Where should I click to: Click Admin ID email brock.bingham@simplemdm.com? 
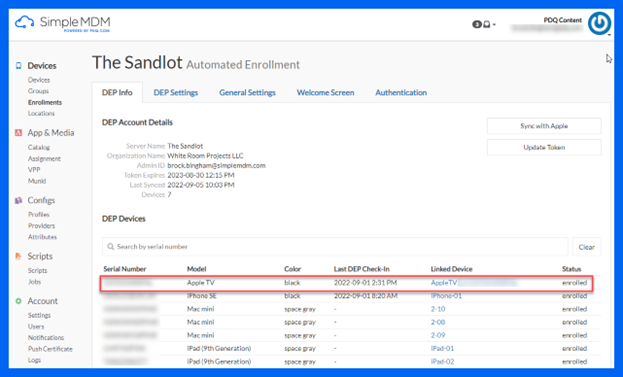point(217,166)
